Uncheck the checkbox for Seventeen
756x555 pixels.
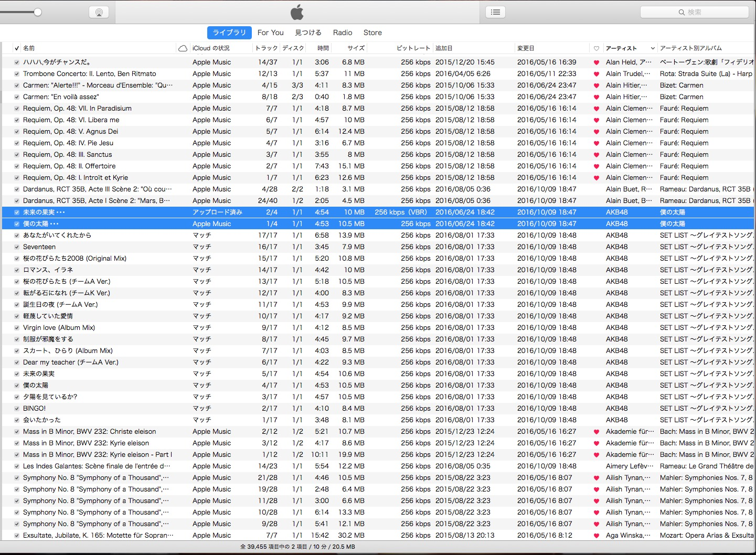click(17, 247)
